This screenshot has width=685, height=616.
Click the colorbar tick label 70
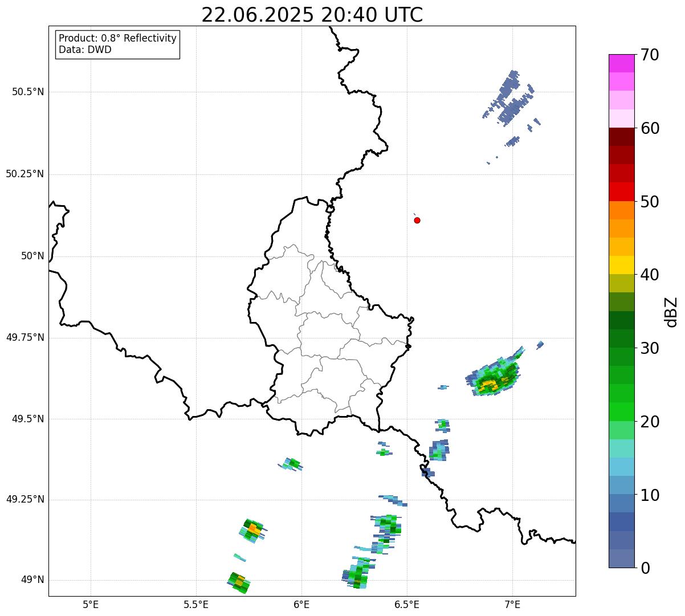coord(650,55)
